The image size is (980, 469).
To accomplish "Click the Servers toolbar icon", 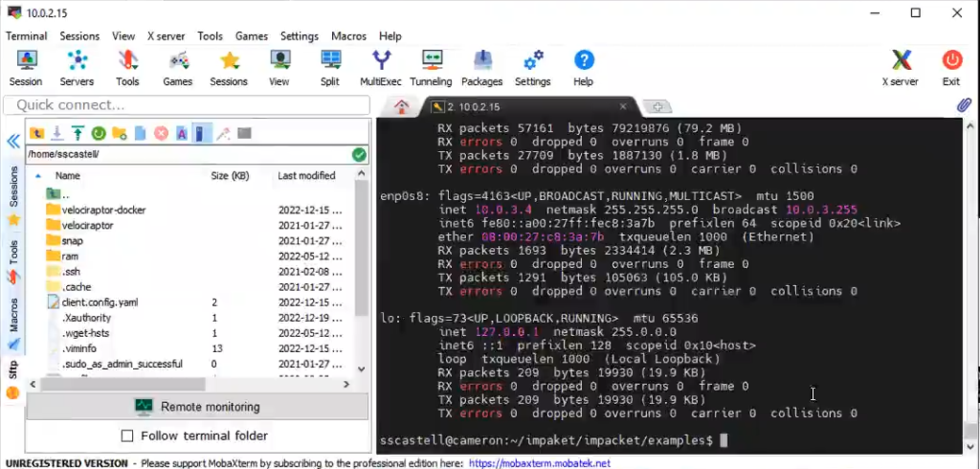I will pos(77,68).
